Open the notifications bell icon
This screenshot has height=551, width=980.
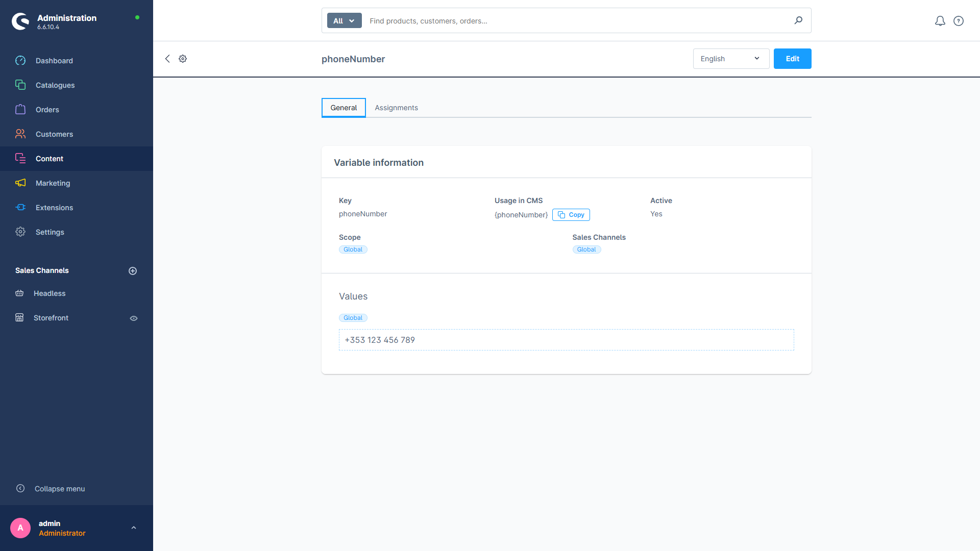pyautogui.click(x=940, y=21)
